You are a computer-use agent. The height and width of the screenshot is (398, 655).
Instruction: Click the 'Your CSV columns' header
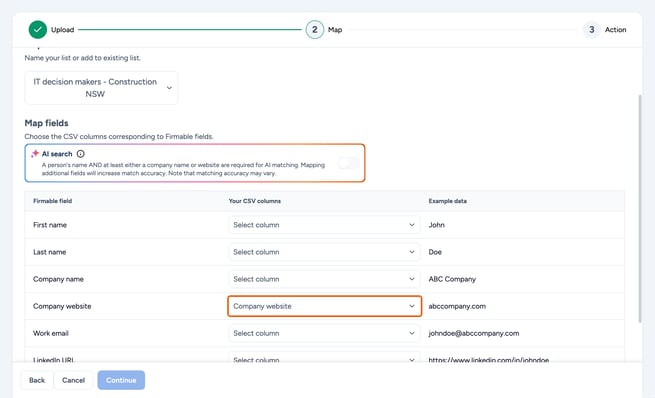[x=254, y=201]
